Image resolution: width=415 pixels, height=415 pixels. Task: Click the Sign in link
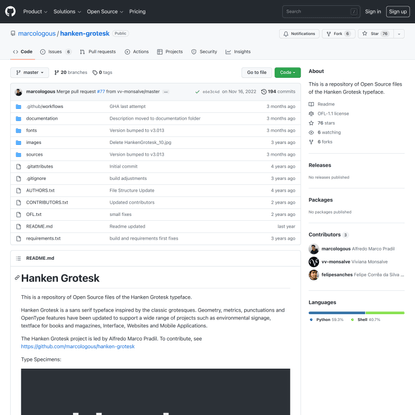click(x=373, y=12)
